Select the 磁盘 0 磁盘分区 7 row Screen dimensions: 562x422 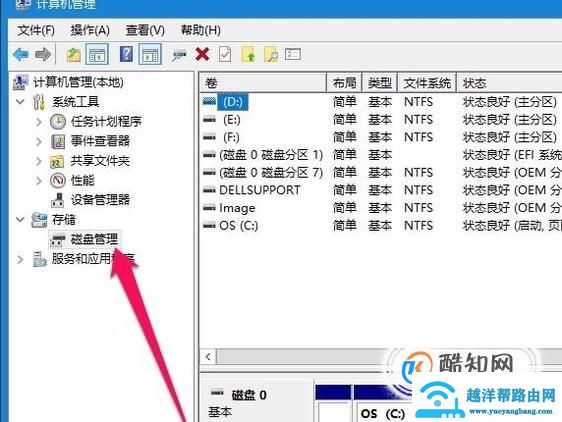pyautogui.click(x=381, y=172)
